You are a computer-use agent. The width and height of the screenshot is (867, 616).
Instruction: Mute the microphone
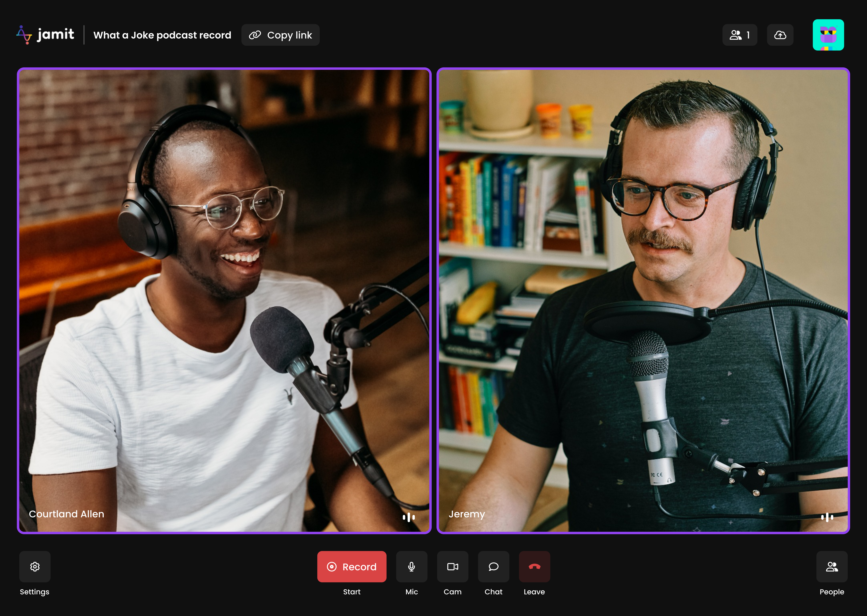pos(412,566)
